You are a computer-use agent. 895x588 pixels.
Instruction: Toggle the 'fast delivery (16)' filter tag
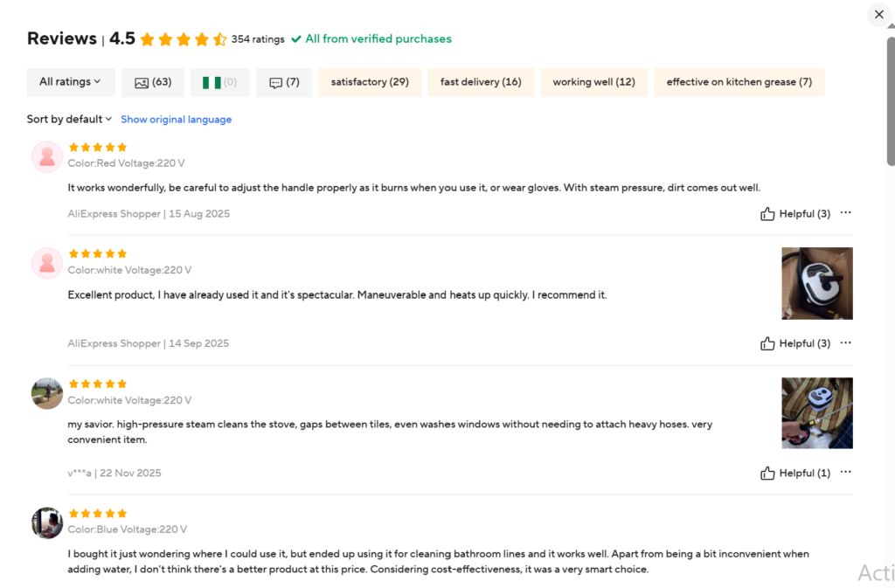[x=481, y=82]
